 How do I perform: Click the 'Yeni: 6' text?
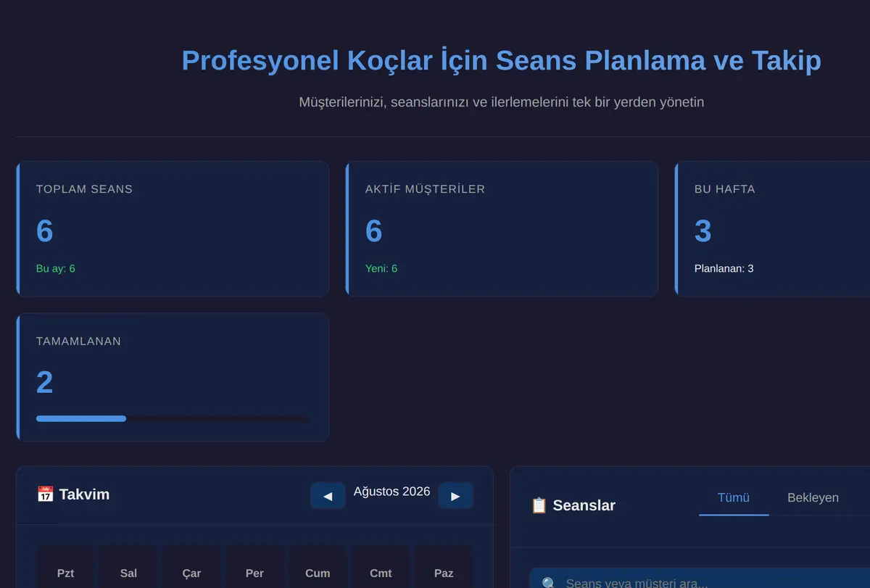381,268
